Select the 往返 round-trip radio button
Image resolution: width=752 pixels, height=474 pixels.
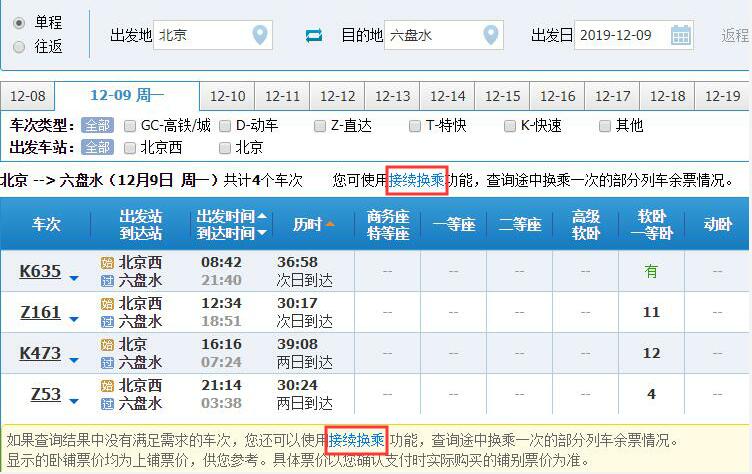(19, 47)
